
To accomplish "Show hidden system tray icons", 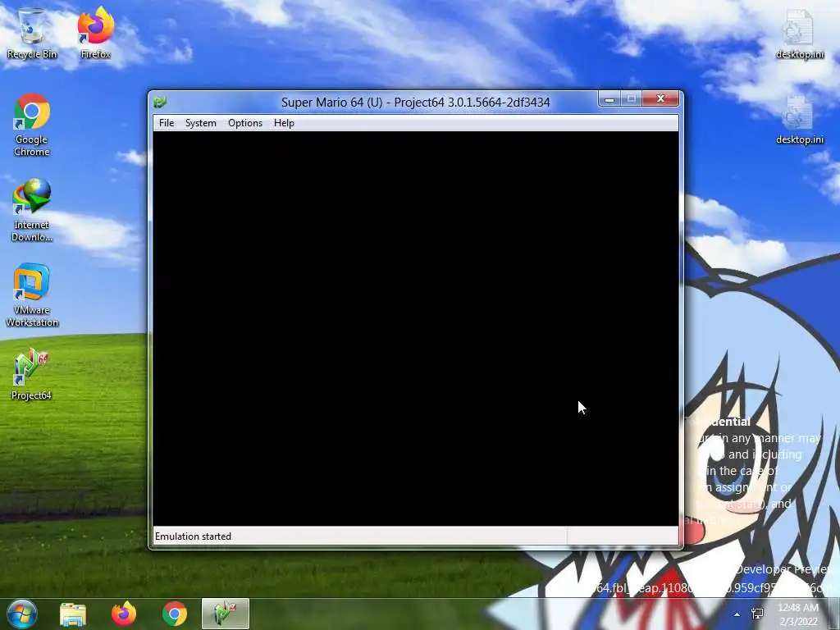I will (x=737, y=614).
